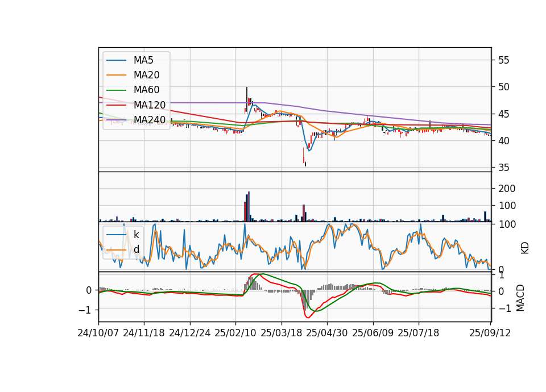Screen dimensions: 546x392
Task: Click the 25/02/10 date tick label
Action: (x=235, y=333)
